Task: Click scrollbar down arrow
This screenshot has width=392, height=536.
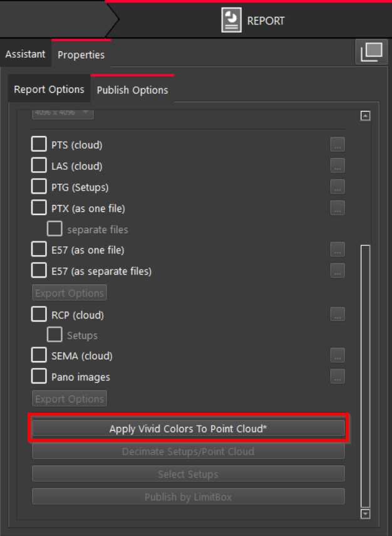Action: tap(366, 513)
